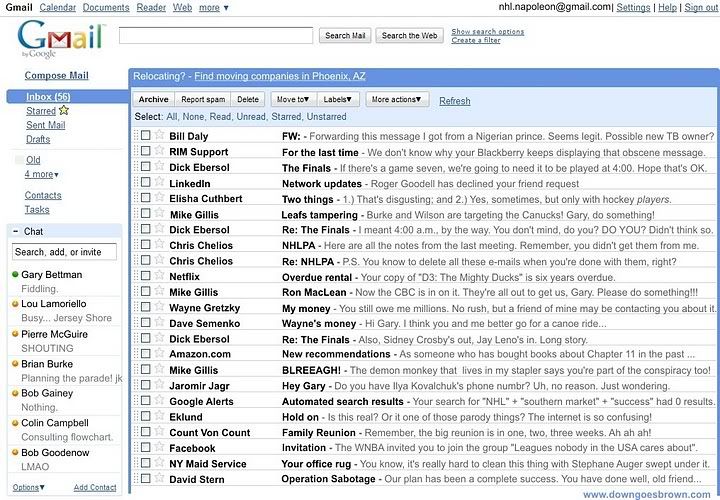Open the More actions dropdown
720x500 pixels.
click(x=397, y=99)
